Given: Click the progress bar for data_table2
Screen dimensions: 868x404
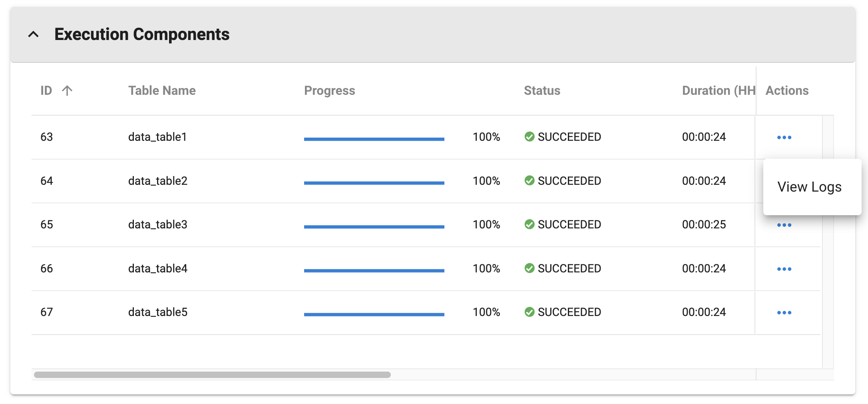Looking at the screenshot, I should (x=374, y=183).
